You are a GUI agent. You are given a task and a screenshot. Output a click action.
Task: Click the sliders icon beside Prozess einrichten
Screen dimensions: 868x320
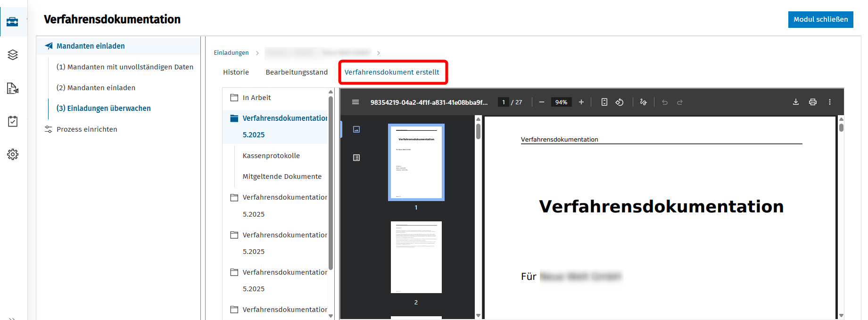coord(48,129)
